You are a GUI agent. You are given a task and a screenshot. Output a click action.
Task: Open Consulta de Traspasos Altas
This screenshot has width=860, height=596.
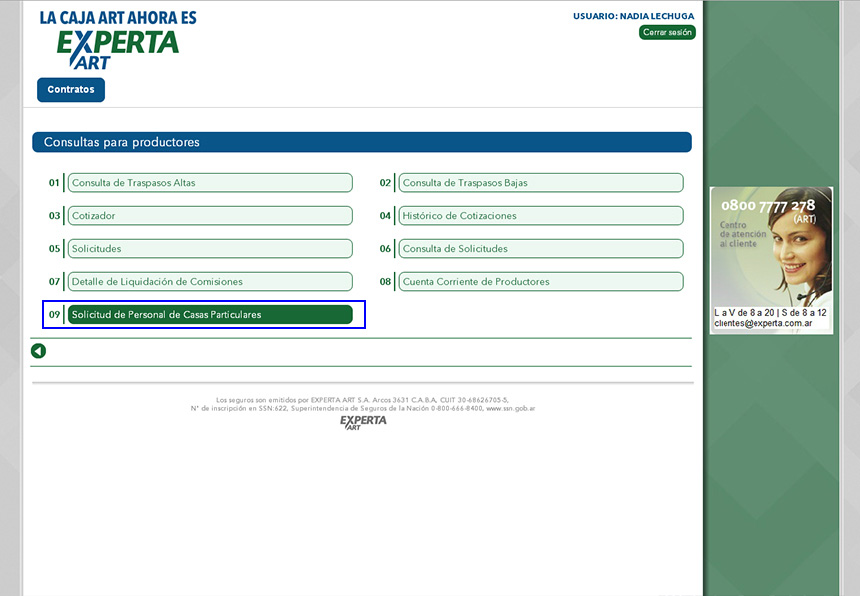point(210,183)
